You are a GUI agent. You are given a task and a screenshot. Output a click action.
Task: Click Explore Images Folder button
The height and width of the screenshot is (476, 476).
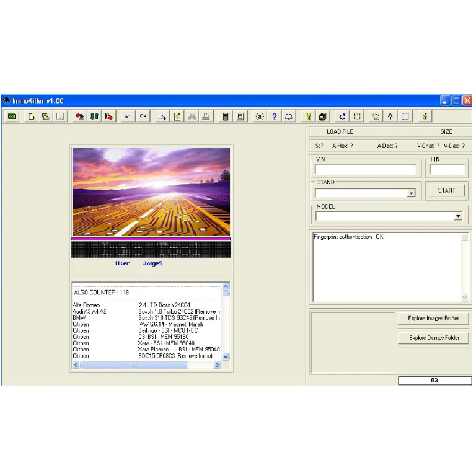[x=433, y=319]
